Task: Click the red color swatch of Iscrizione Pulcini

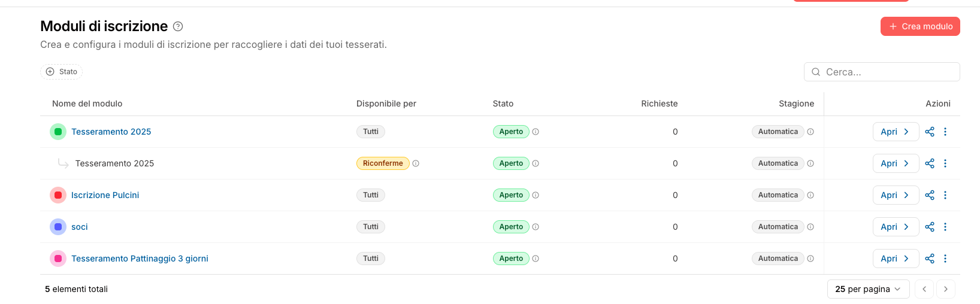Action: coord(58,195)
